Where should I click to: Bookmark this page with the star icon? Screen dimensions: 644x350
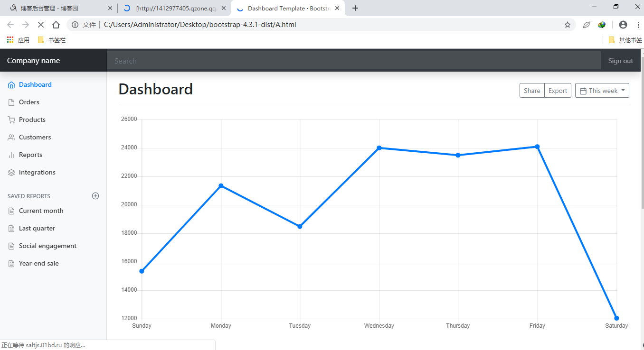pos(568,25)
